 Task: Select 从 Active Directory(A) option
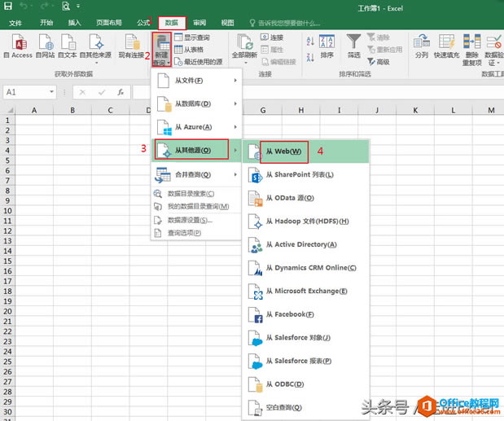305,244
